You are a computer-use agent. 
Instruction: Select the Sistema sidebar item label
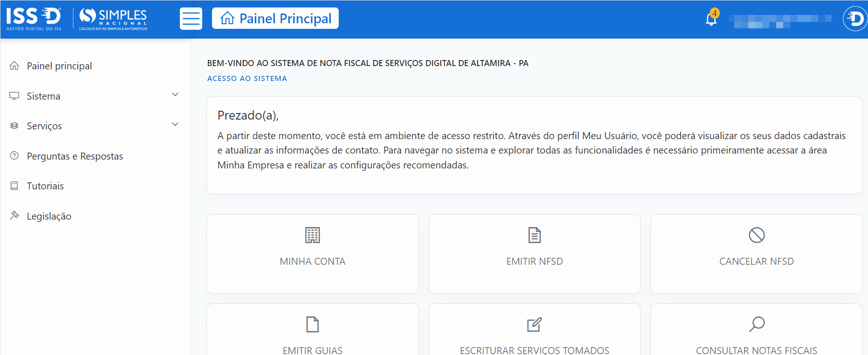tap(43, 96)
